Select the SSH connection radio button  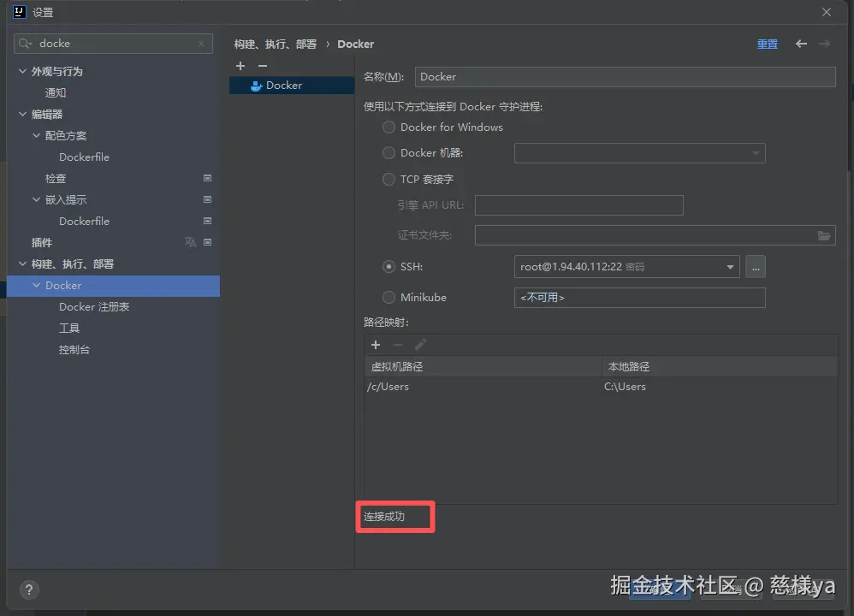point(388,266)
